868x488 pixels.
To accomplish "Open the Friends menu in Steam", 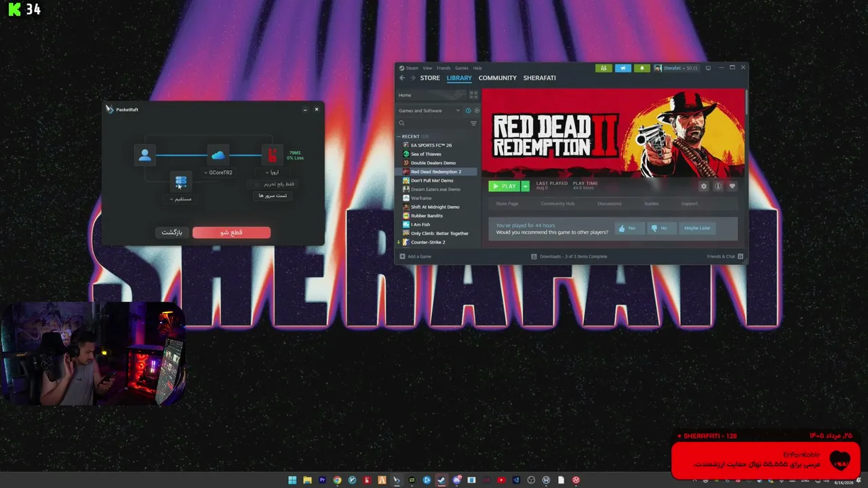I will 443,68.
